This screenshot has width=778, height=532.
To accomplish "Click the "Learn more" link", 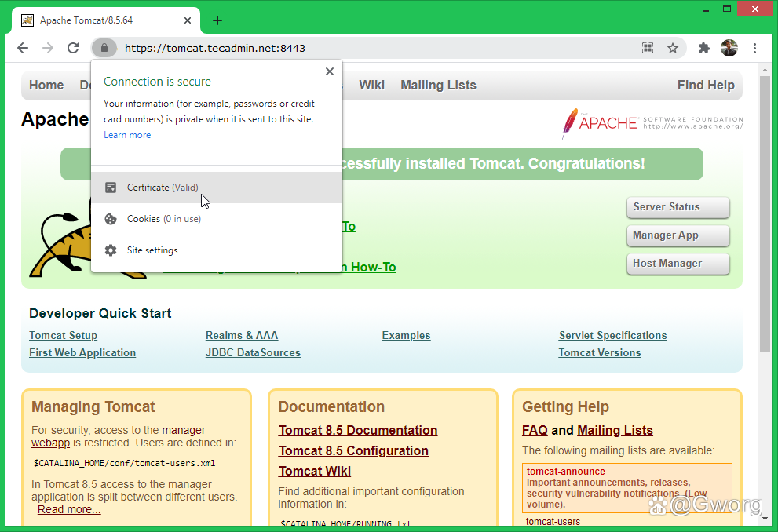I will [127, 134].
